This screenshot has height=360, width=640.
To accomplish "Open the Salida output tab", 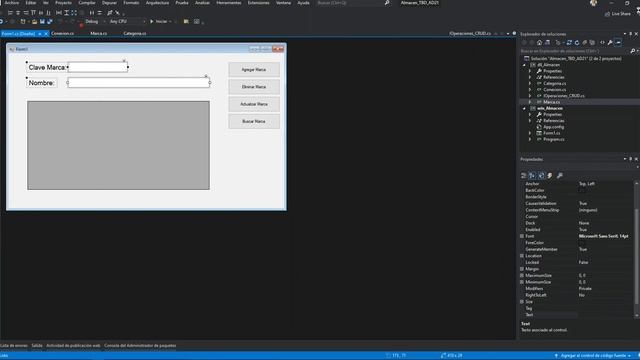I will point(37,346).
